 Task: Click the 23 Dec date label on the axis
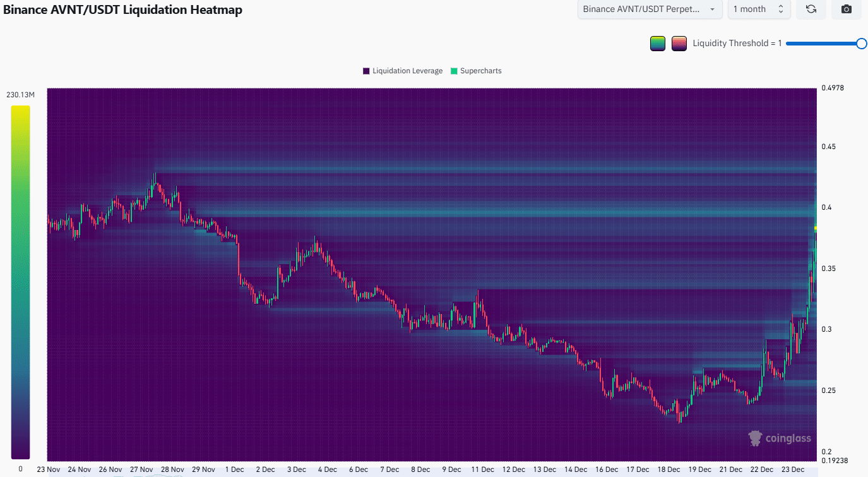coord(792,469)
